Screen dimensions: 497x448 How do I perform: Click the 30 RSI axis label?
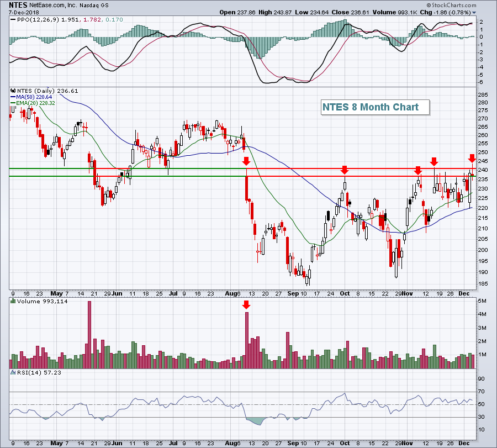481,417
